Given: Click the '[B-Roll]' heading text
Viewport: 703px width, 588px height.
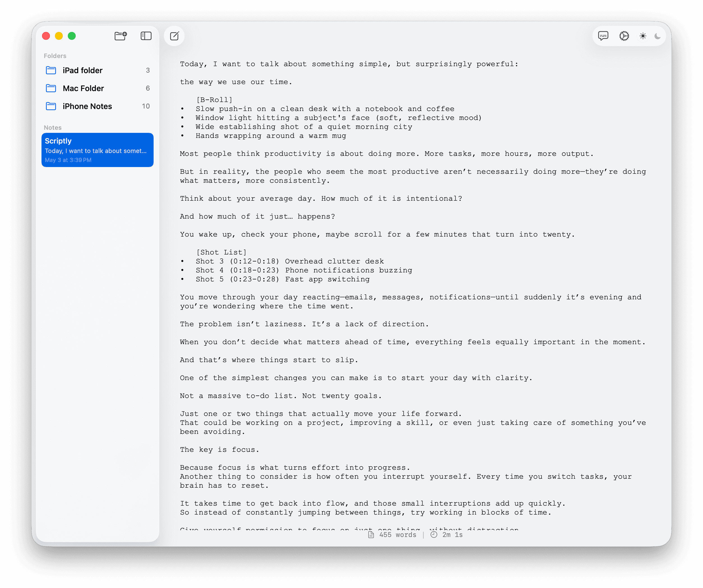Looking at the screenshot, I should point(214,100).
